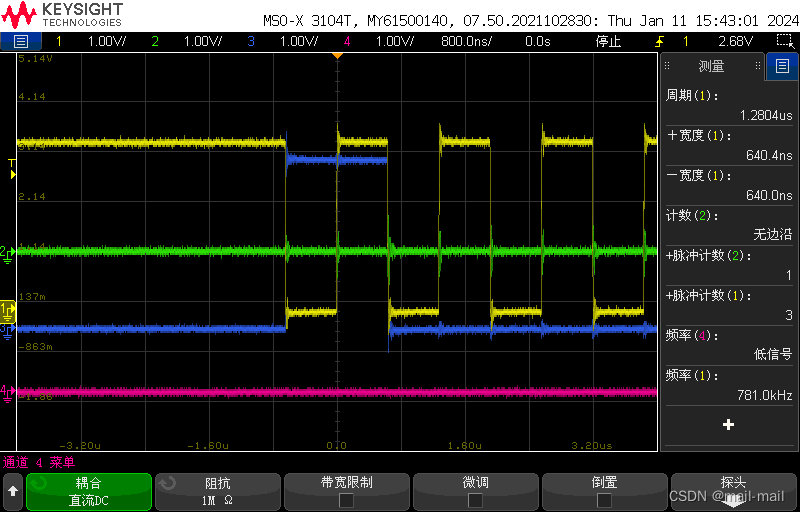Screen dimensions: 800x512
Task: Toggle the 倒置 invert checkbox
Action: point(604,500)
